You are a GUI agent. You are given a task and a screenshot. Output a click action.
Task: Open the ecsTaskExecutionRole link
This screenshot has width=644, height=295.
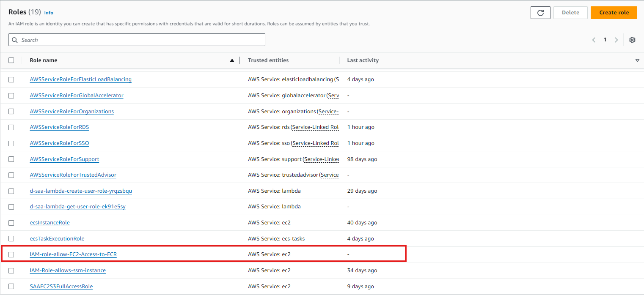pyautogui.click(x=57, y=239)
